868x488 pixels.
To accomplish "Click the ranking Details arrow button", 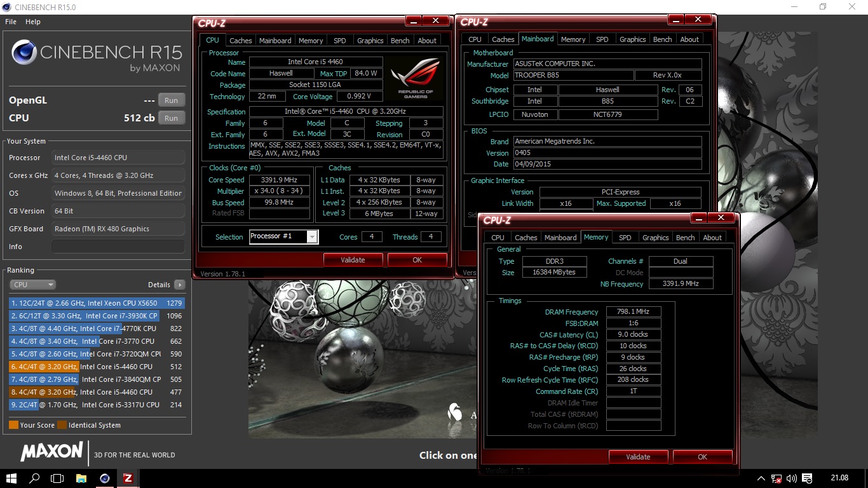I will tap(180, 285).
